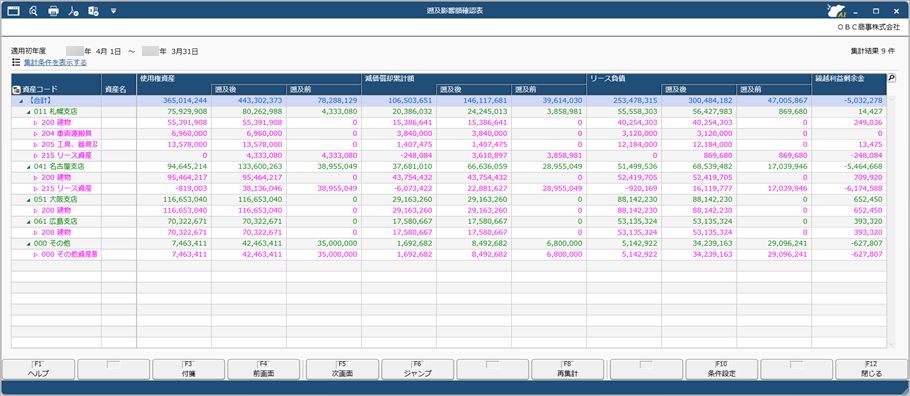Click the window menu icon in title bar
This screenshot has width=910, height=396.
click(x=13, y=10)
